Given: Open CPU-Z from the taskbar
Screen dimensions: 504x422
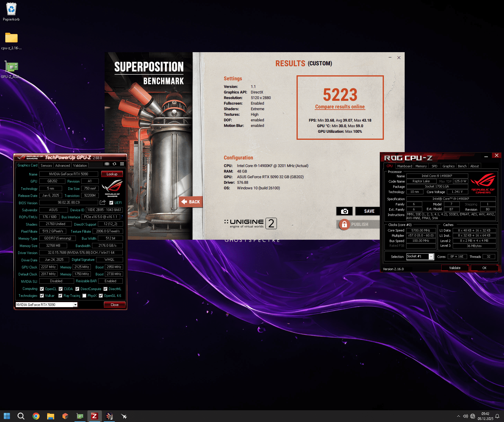Looking at the screenshot, I should tap(94, 416).
